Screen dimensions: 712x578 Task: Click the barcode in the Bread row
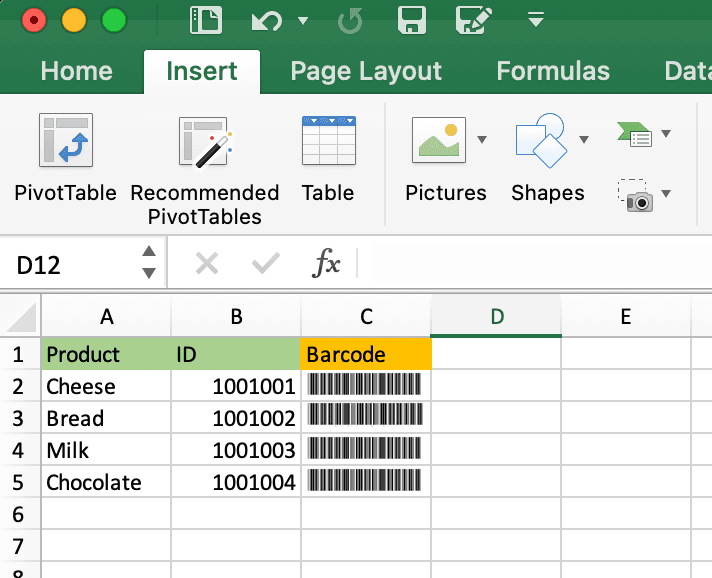pos(366,415)
